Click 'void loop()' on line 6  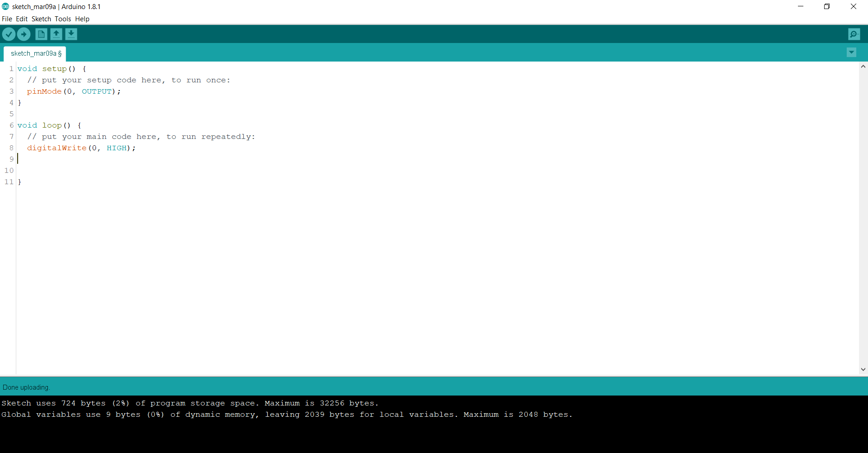44,125
